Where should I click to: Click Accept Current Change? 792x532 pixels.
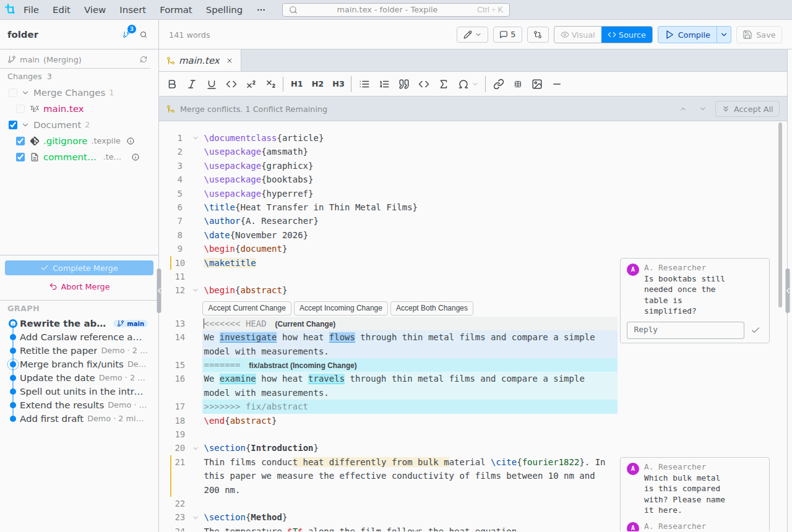coord(247,308)
